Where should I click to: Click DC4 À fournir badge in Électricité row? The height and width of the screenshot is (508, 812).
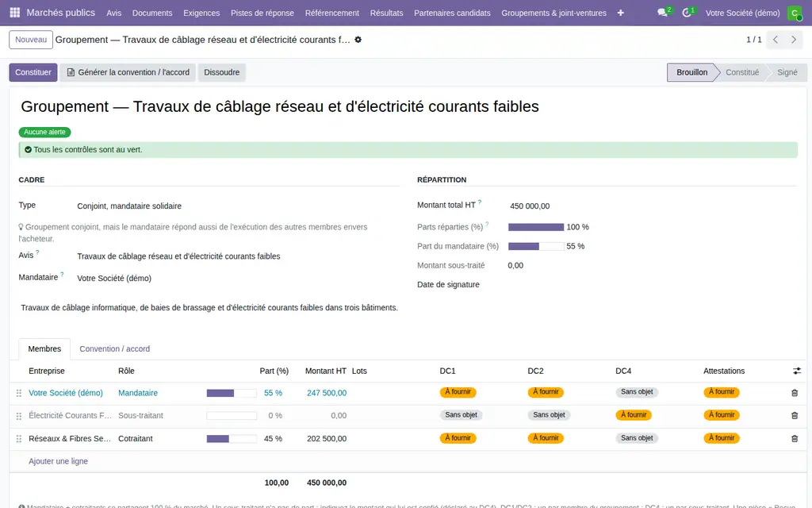tap(634, 414)
